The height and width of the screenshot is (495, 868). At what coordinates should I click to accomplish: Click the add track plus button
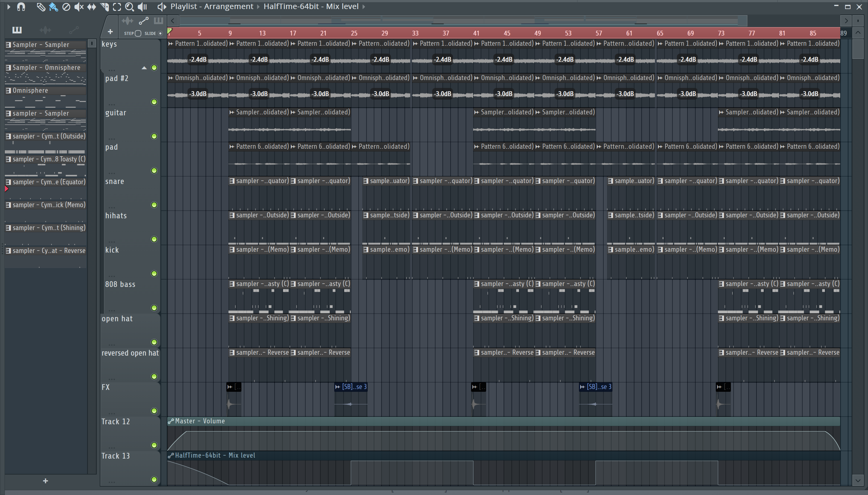click(x=110, y=32)
